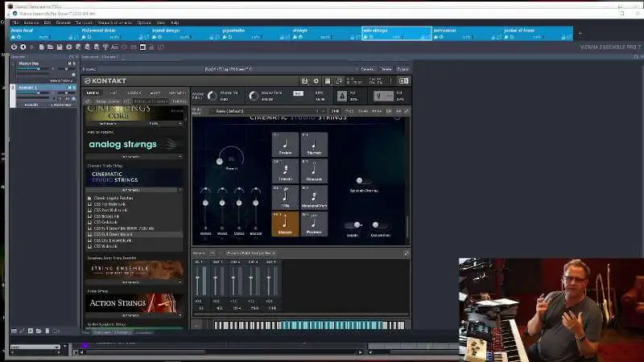
Task: Switch to solo strings instance tab
Action: [397, 34]
